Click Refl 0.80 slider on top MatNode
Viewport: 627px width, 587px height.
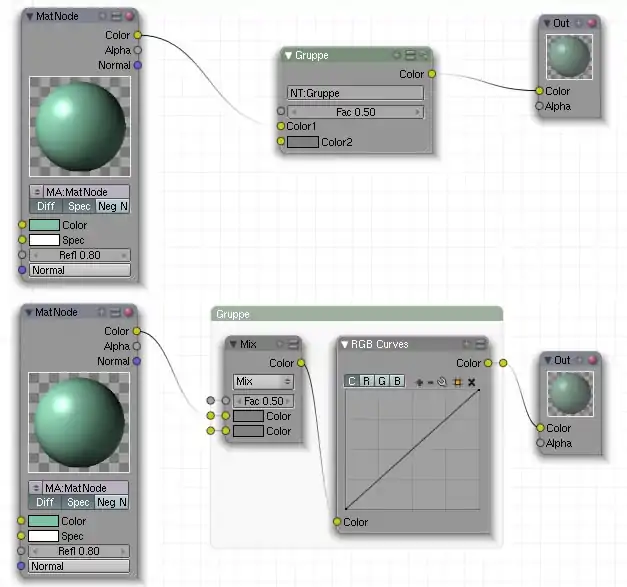point(80,255)
